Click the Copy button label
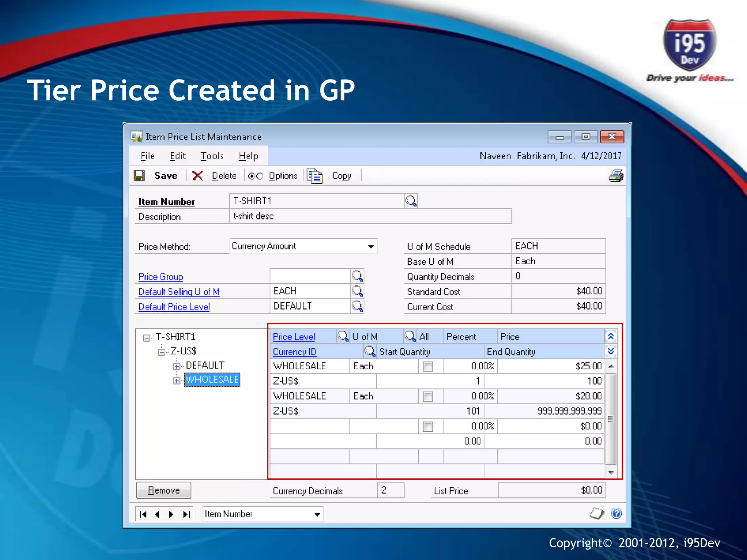 pos(341,176)
